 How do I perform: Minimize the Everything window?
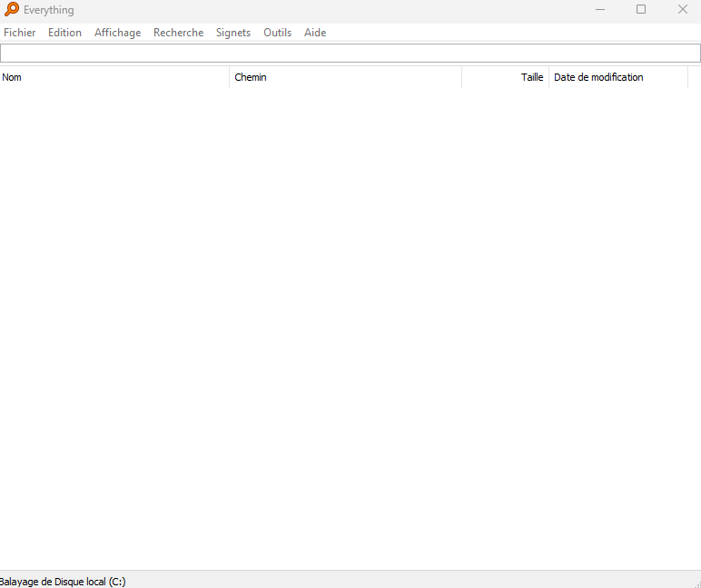click(600, 9)
